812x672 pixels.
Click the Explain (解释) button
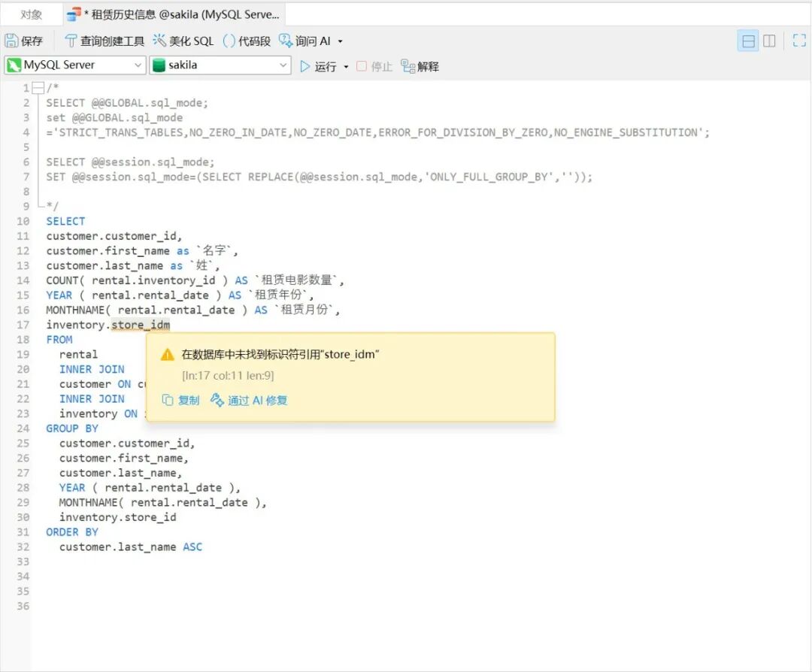pos(420,66)
